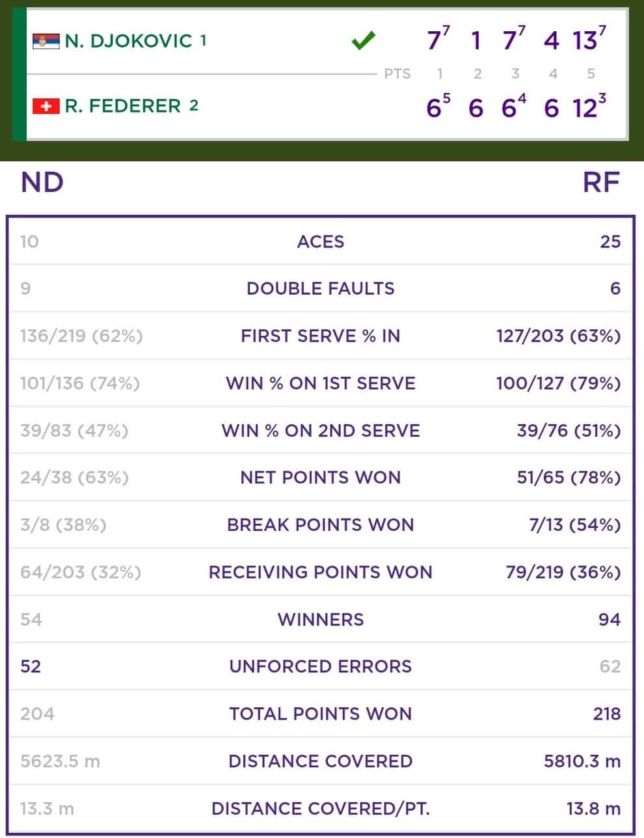
Task: Click the Serbian flag icon
Action: [x=46, y=42]
